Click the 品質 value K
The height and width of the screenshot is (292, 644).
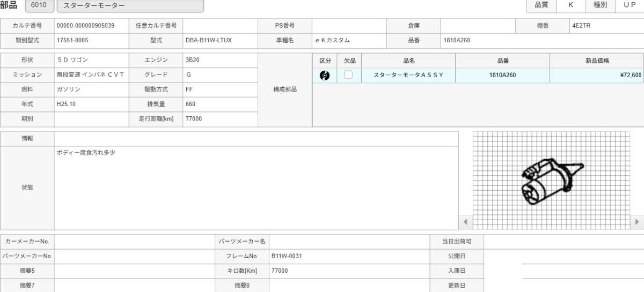coord(570,5)
